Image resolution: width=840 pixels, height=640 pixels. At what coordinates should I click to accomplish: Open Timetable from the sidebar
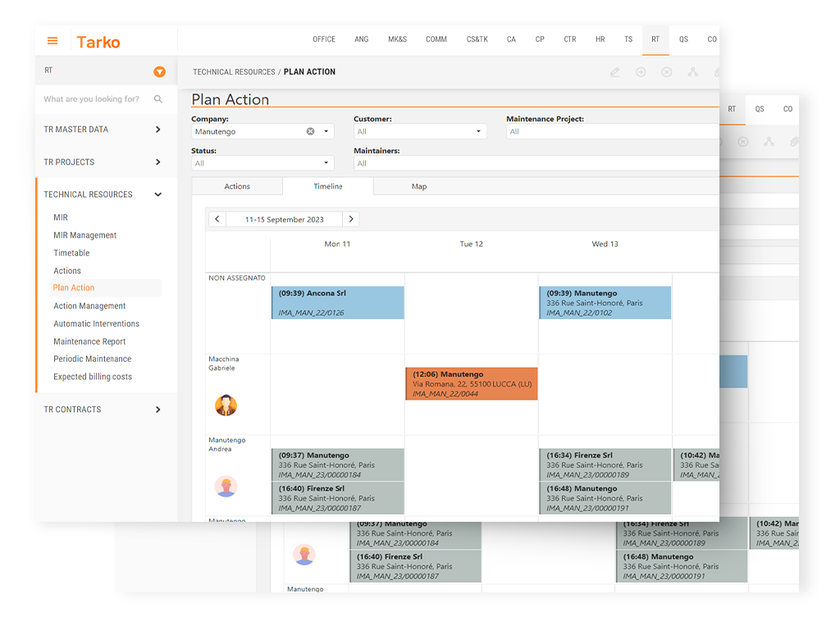71,253
